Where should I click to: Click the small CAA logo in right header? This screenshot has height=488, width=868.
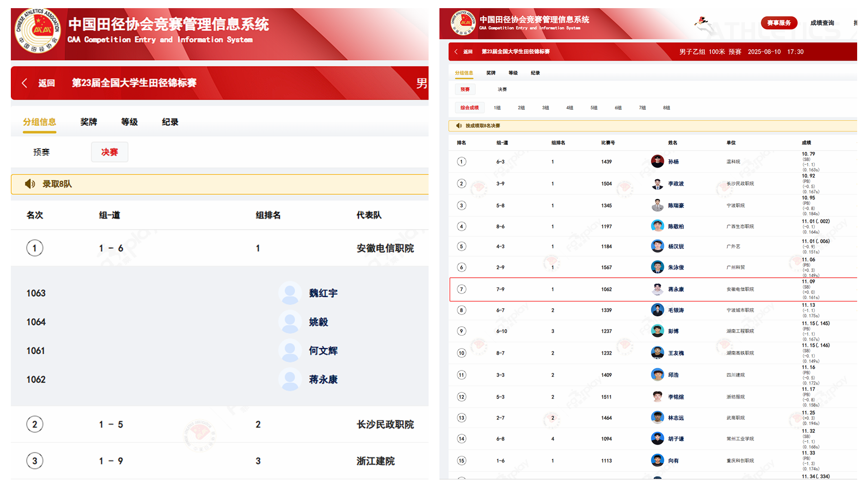click(463, 23)
